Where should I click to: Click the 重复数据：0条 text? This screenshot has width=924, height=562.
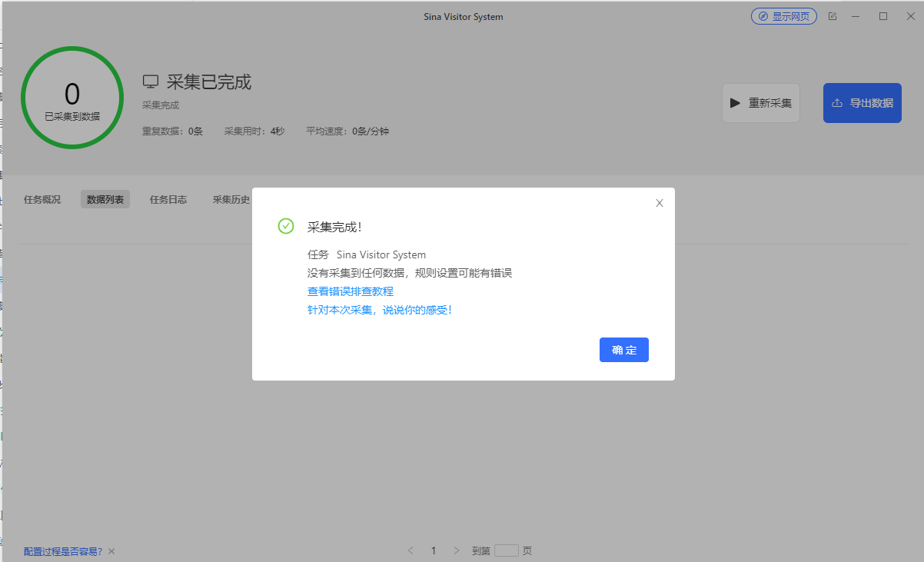coord(172,131)
